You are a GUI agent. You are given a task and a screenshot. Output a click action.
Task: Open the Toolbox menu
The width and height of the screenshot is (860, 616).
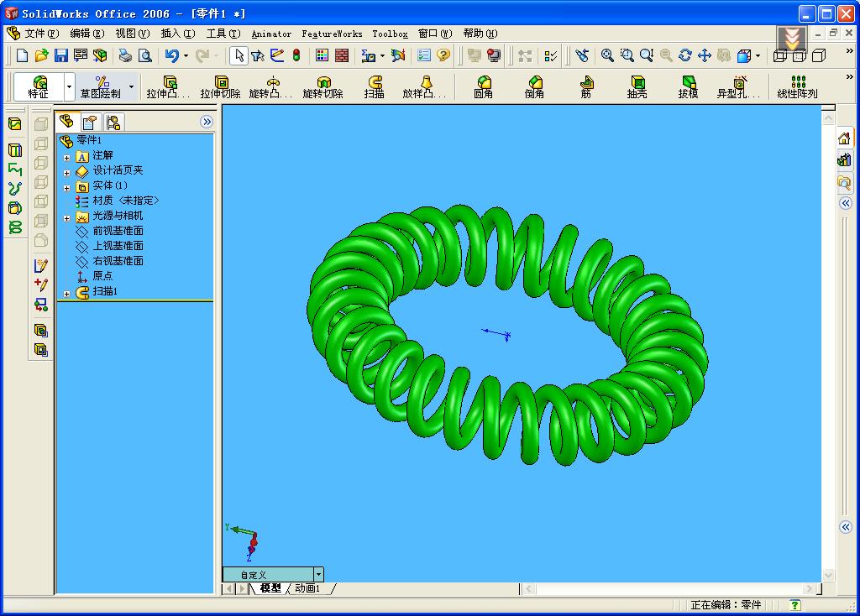390,34
